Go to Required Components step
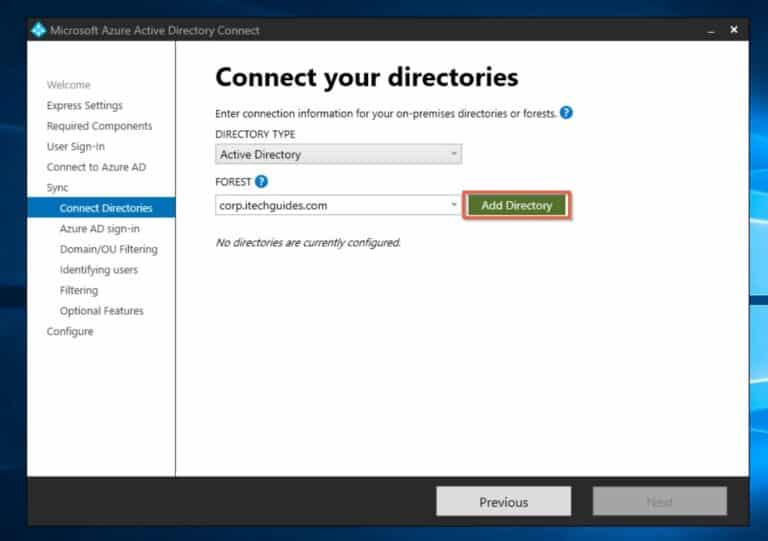 pos(99,126)
